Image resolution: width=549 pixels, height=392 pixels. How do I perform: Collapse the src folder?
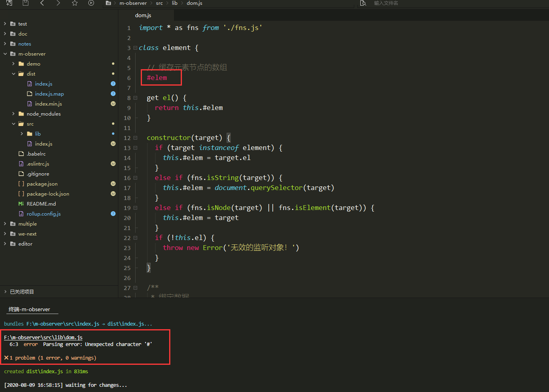[x=13, y=124]
